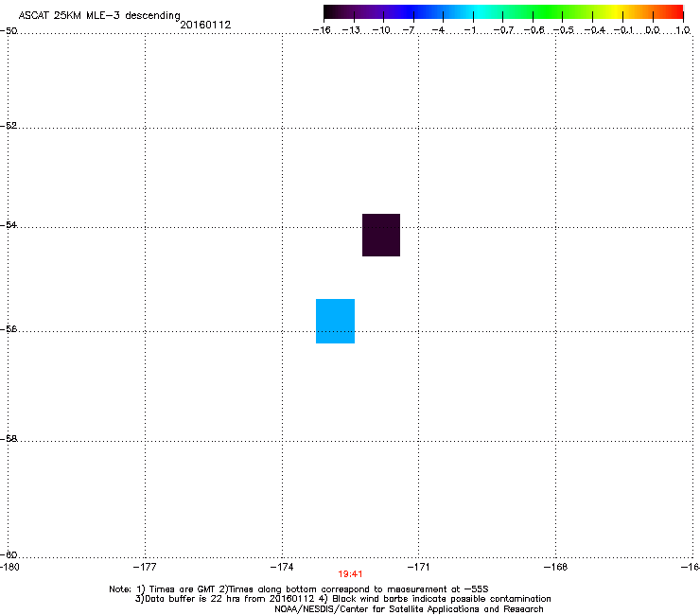This screenshot has height=615, width=700.
Task: Click the dark purple data square
Action: click(x=381, y=235)
